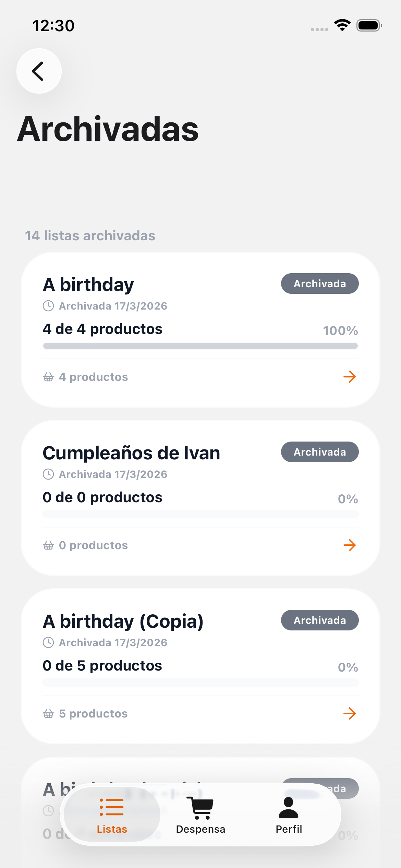The width and height of the screenshot is (401, 868).
Task: Open the A birthday (Copia) list title
Action: (x=123, y=622)
